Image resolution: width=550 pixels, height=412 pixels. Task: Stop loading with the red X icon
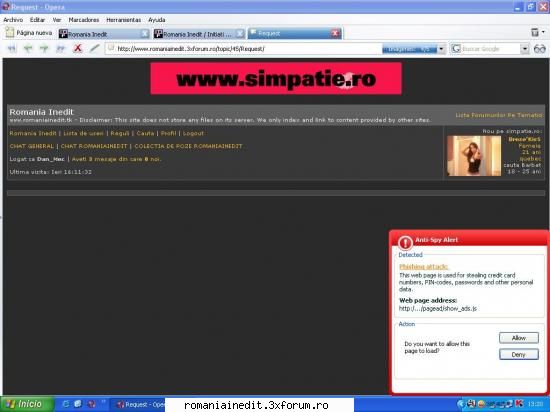(78, 48)
